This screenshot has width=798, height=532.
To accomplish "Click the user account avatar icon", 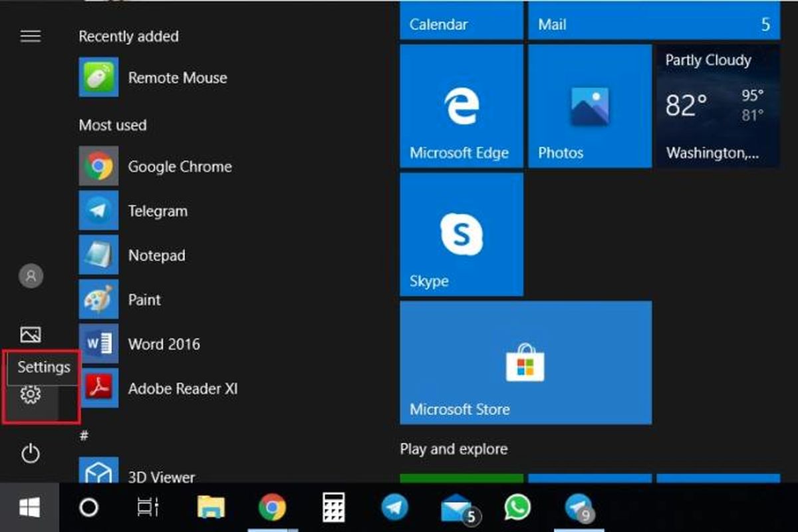I will [x=31, y=275].
